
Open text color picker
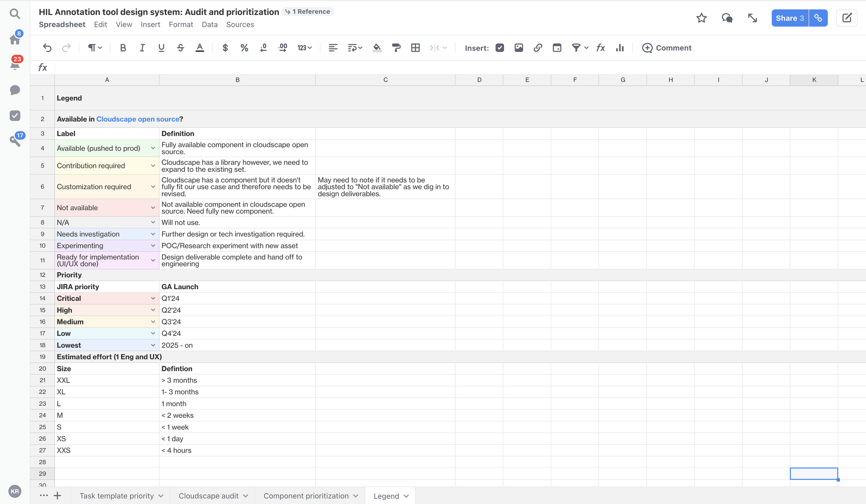click(200, 48)
